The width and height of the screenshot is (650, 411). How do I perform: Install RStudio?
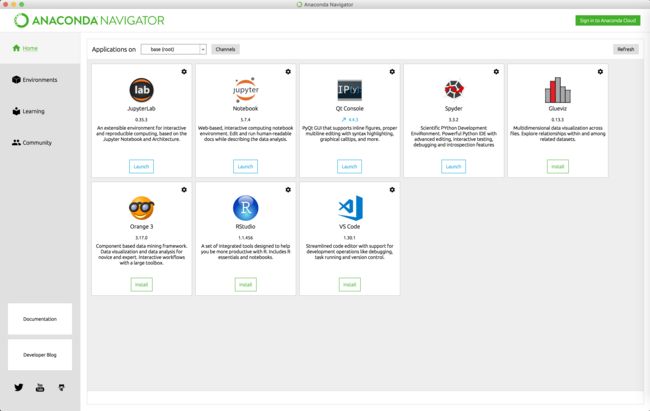(x=245, y=285)
